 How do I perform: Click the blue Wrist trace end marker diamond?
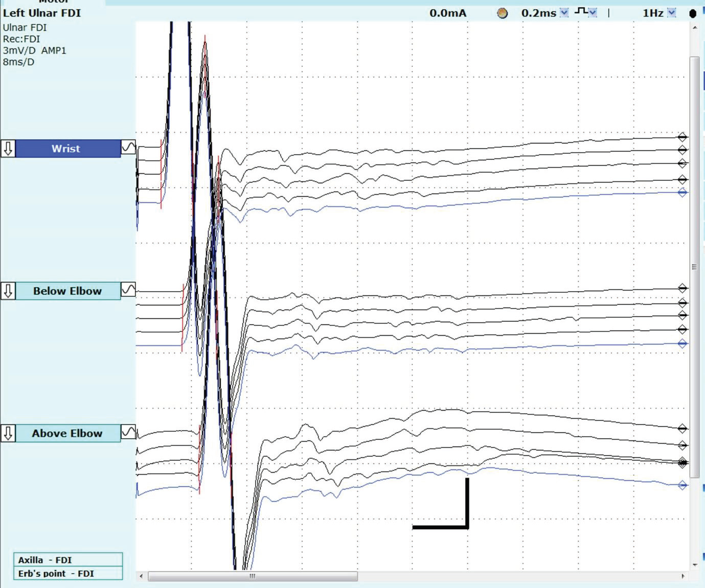(x=682, y=193)
